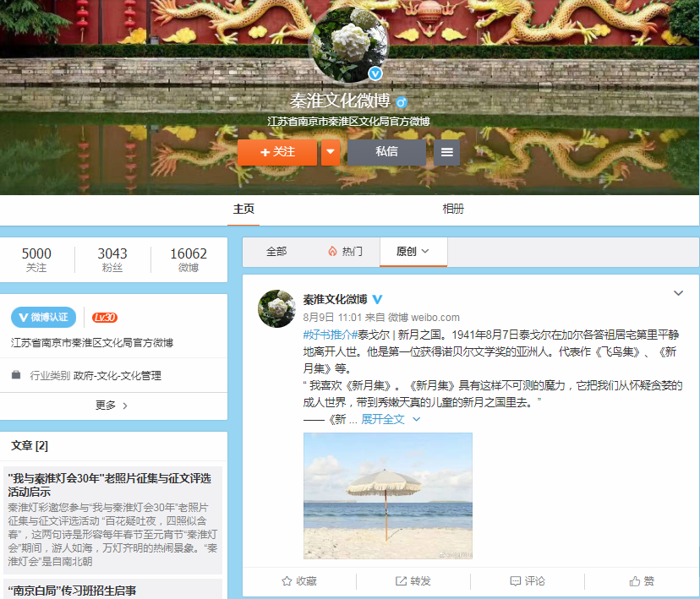This screenshot has height=599, width=700.
Task: Follow the account with 关注 button
Action: 277,153
